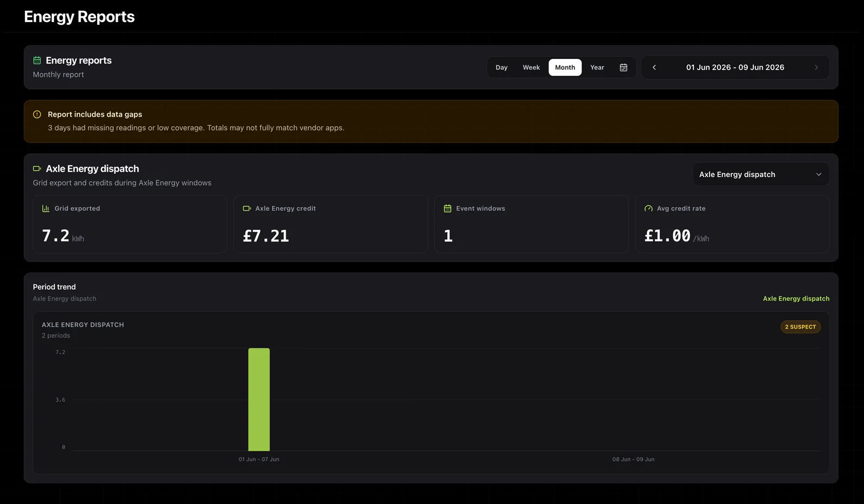Click the Event windows value 1
The height and width of the screenshot is (504, 864).
pos(448,236)
